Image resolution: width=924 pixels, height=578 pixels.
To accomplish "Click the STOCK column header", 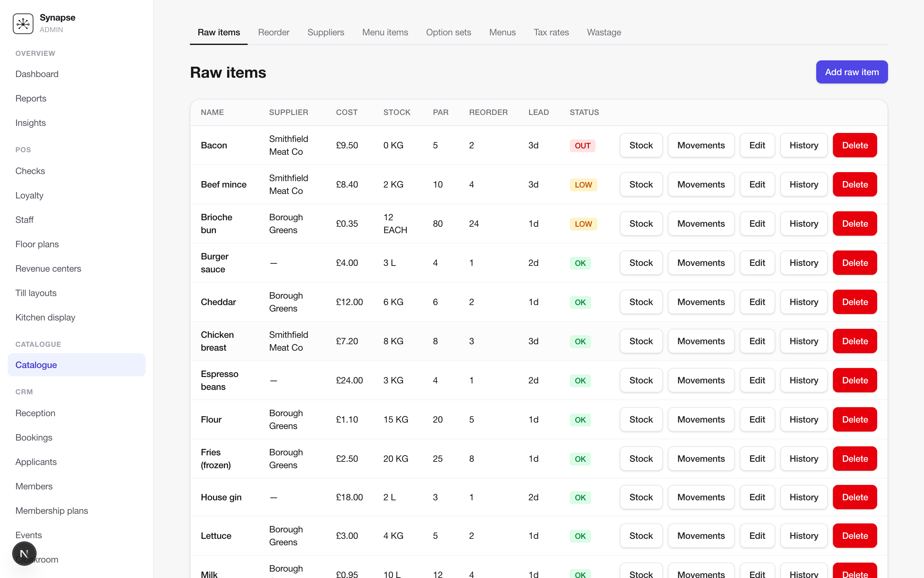I will tap(397, 112).
